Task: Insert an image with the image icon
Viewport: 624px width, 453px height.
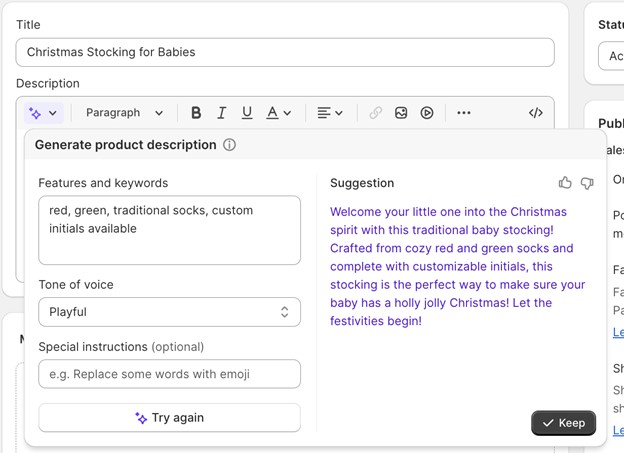Action: [x=401, y=113]
